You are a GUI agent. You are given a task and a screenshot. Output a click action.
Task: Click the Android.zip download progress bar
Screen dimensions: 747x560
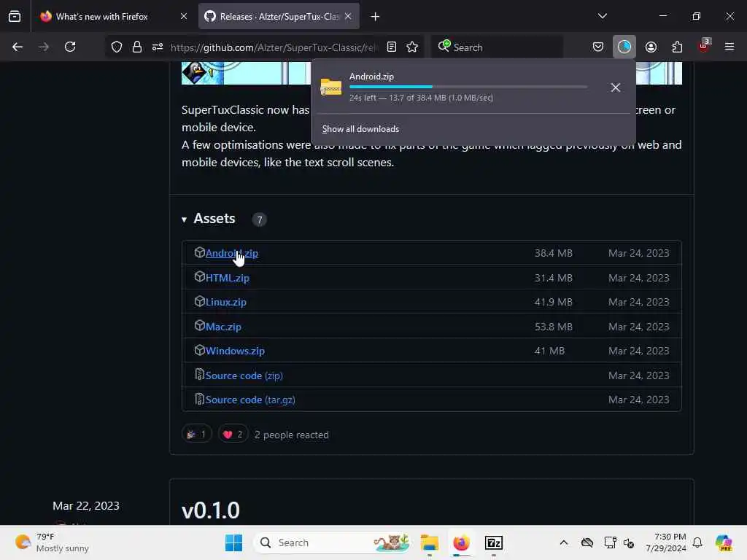coord(468,87)
